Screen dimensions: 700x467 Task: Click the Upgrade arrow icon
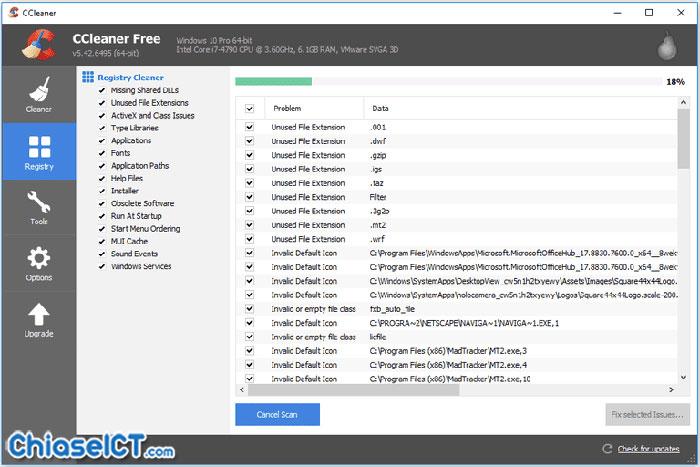39,314
